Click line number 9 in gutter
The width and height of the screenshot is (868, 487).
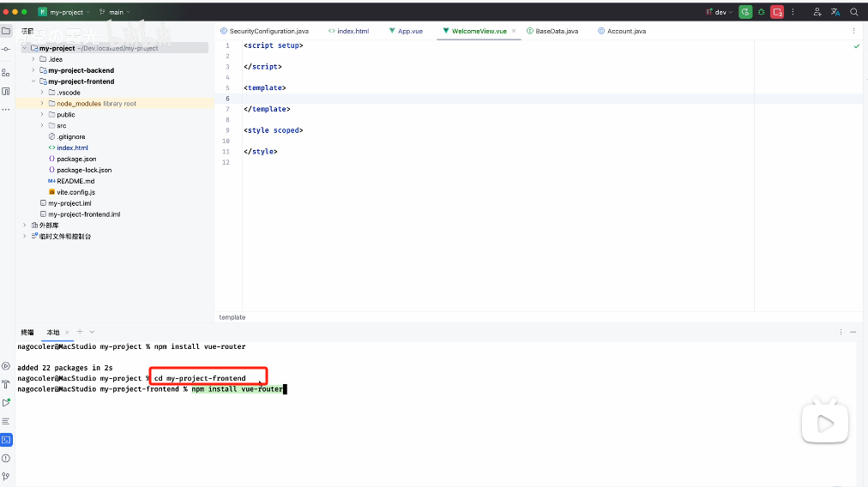tap(227, 130)
